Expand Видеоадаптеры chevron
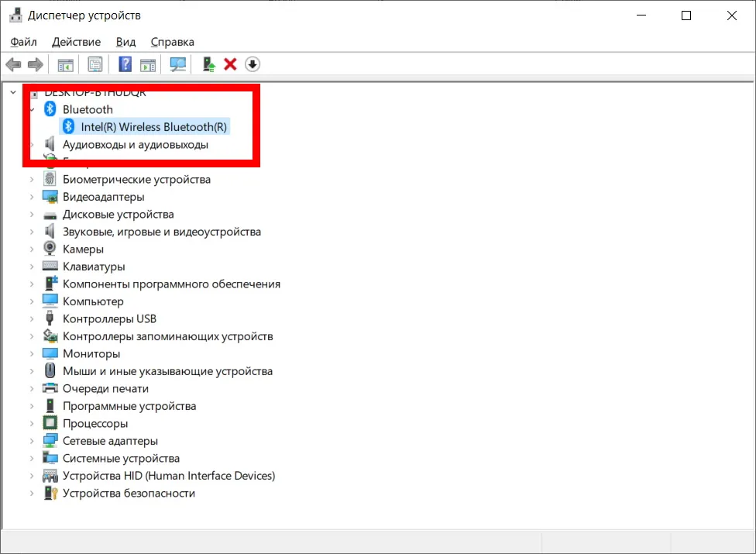The height and width of the screenshot is (554, 756). tap(32, 197)
